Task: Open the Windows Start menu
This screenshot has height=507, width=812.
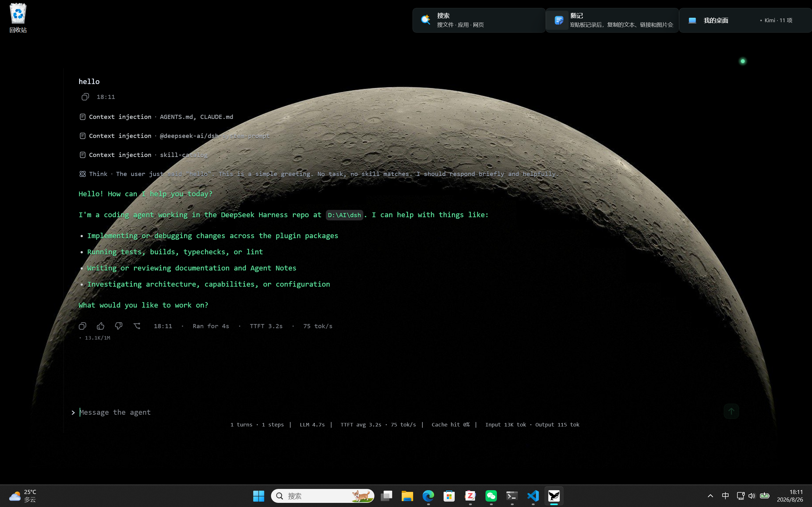Action: (x=258, y=496)
